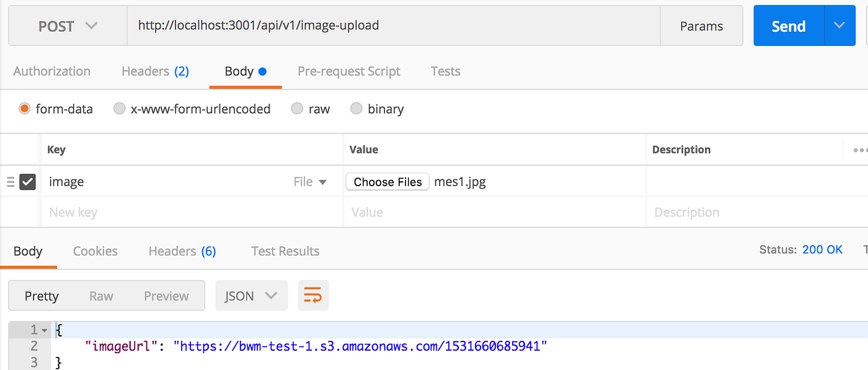This screenshot has width=868, height=370.
Task: Select the binary body option
Action: 356,109
